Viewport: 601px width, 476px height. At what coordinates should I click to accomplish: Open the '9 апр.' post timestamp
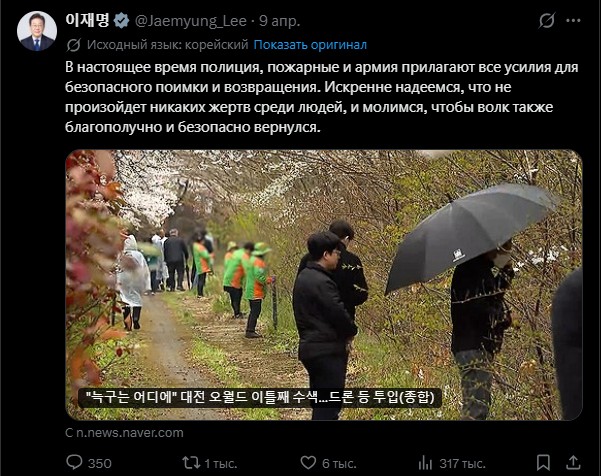[279, 21]
